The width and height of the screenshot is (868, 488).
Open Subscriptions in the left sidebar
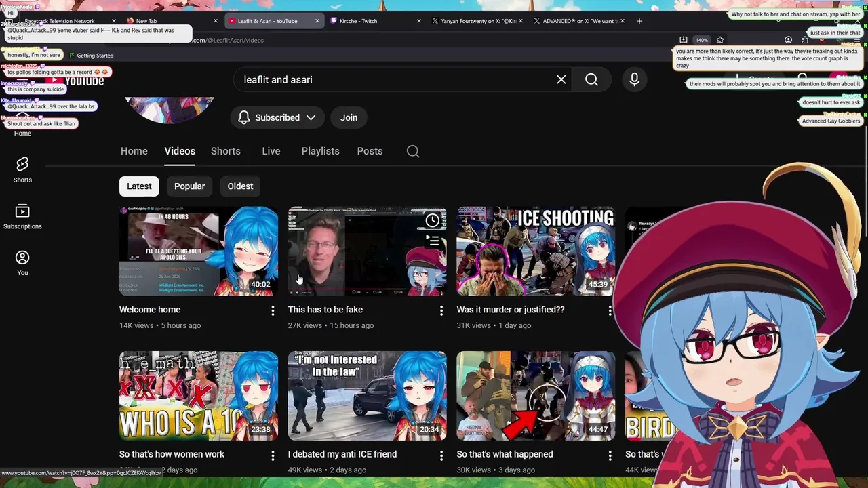click(22, 217)
